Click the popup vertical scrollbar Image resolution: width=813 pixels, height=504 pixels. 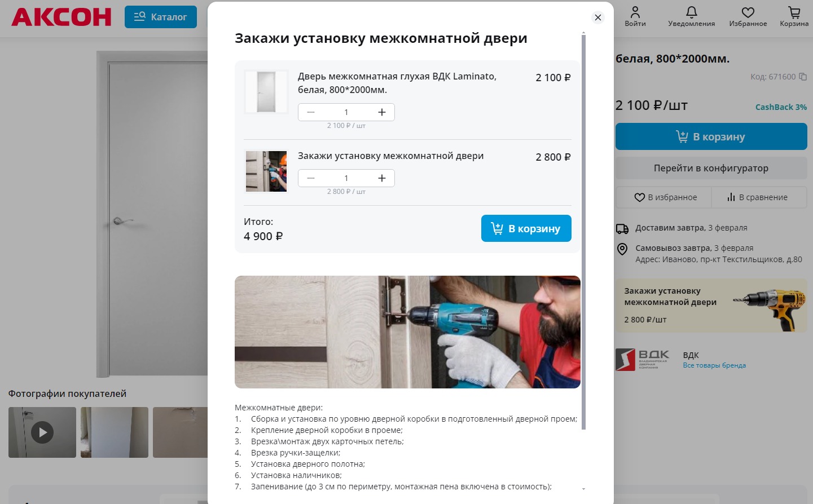(583, 231)
